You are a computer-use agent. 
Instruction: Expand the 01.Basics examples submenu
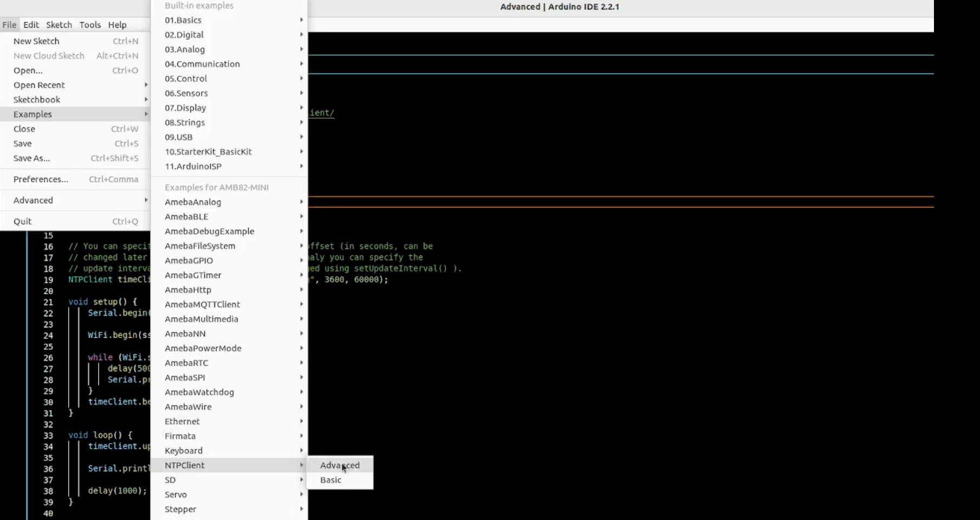click(x=183, y=20)
